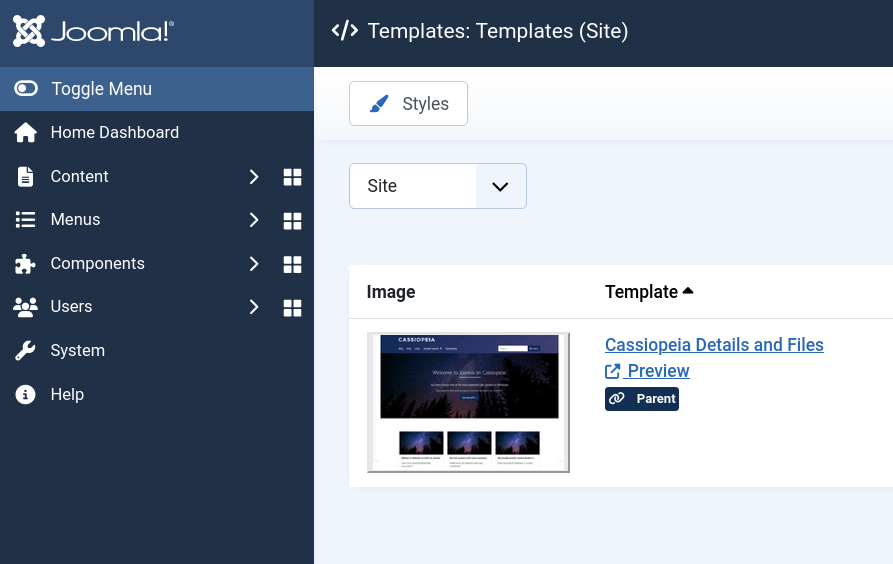
Task: Open the Menus sidebar item
Action: click(x=75, y=219)
